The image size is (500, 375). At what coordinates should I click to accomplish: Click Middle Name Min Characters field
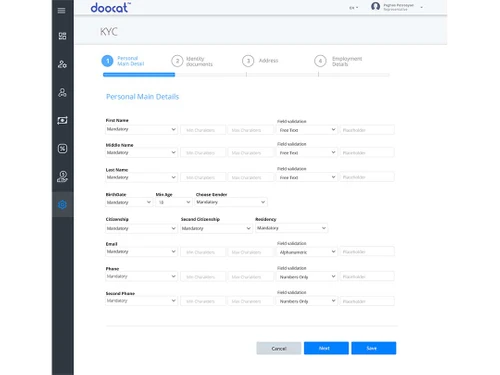[203, 153]
